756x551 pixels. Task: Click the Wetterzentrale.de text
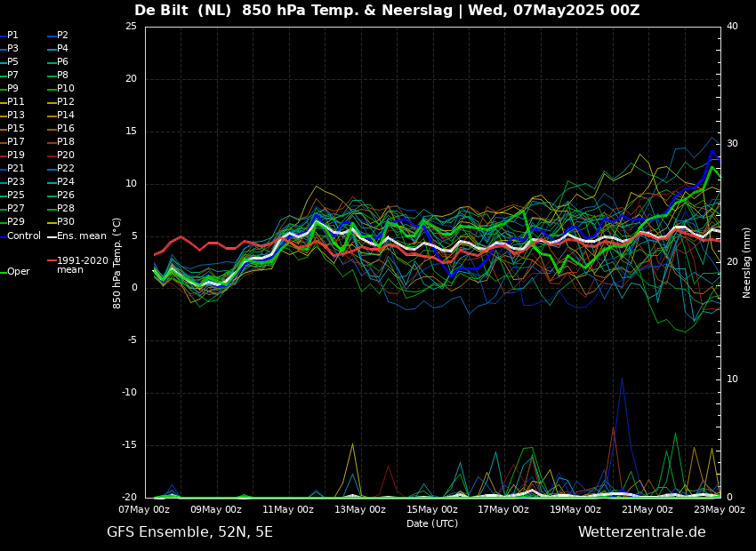pyautogui.click(x=642, y=532)
